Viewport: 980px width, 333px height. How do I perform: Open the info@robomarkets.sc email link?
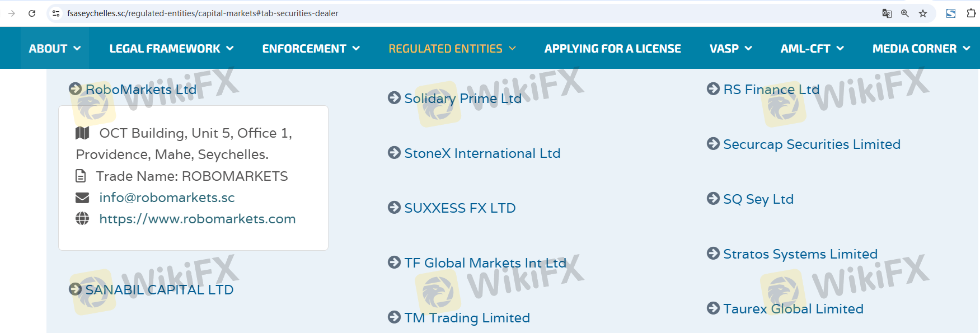167,198
